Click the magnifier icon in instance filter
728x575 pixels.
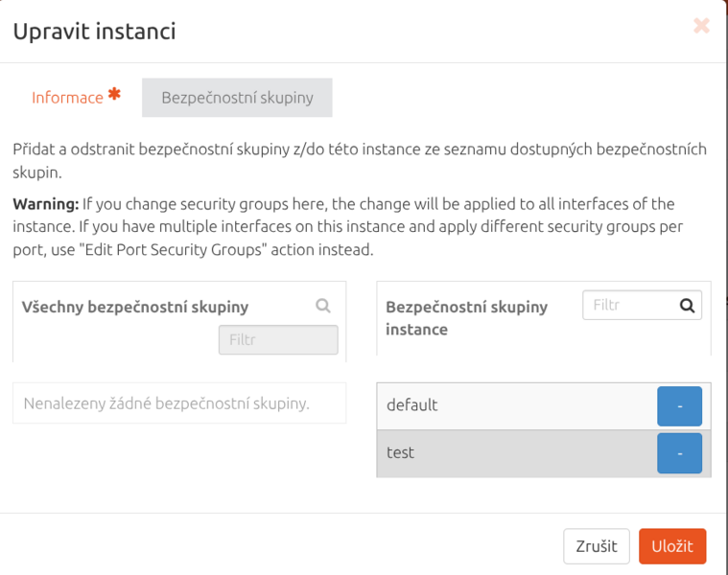[687, 306]
